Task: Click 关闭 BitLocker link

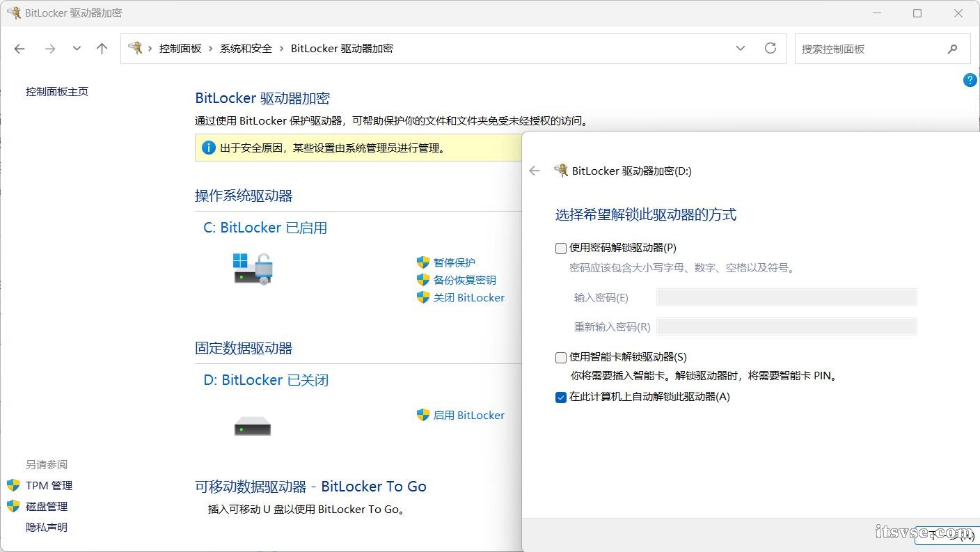Action: [x=469, y=297]
